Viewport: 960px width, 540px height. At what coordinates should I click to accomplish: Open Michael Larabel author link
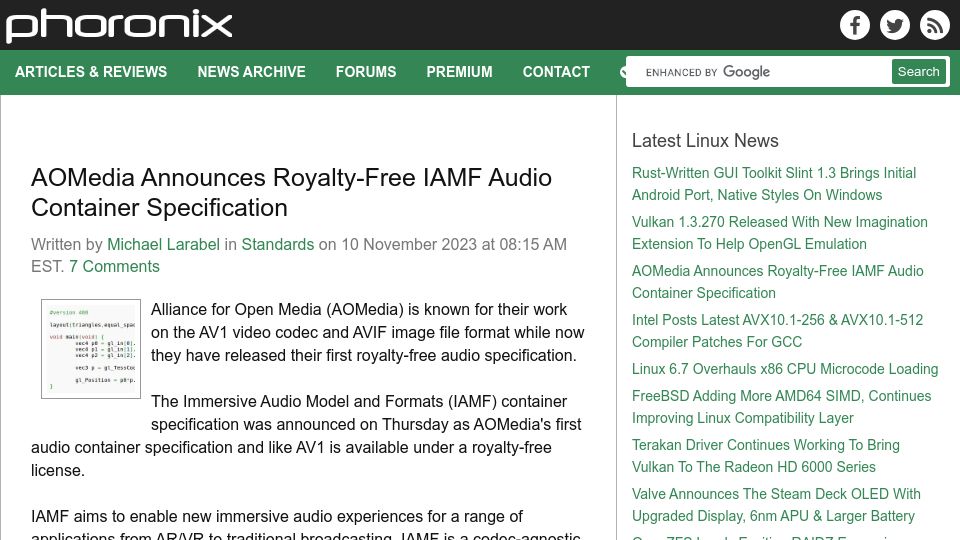[163, 244]
